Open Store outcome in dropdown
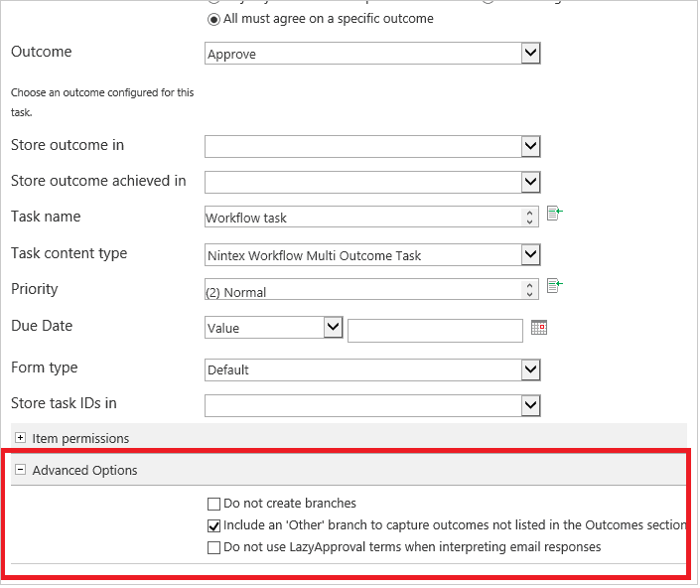Image resolution: width=700 pixels, height=588 pixels. (x=372, y=146)
